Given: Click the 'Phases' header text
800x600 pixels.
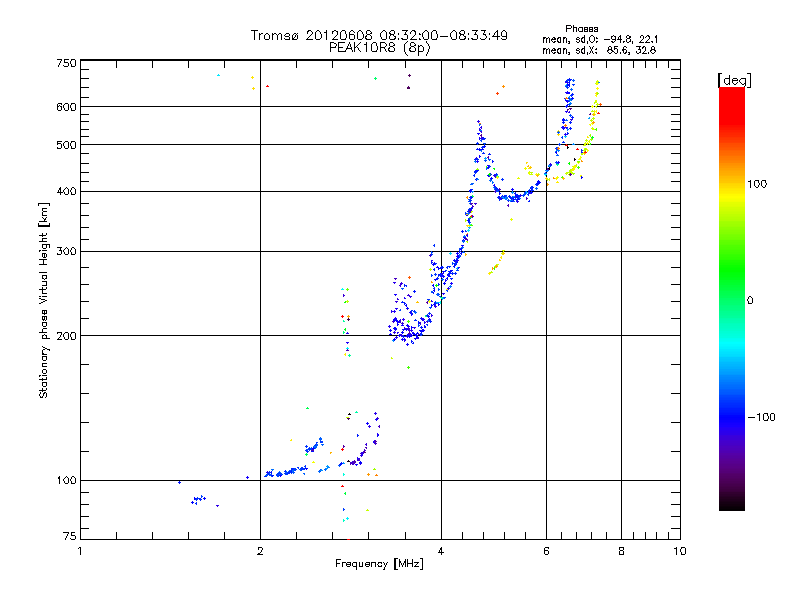Looking at the screenshot, I should (x=582, y=29).
